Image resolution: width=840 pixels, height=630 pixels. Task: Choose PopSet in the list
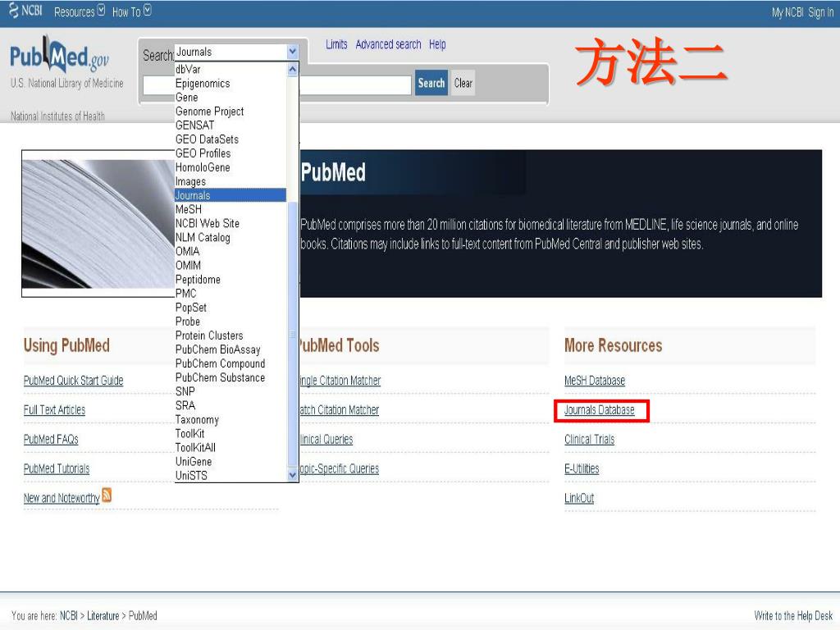[231, 307]
